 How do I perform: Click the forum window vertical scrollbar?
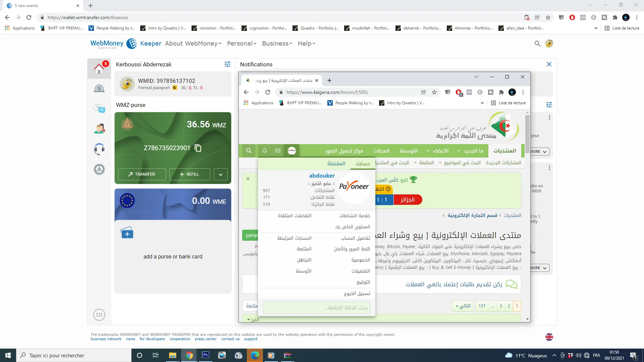(527, 134)
